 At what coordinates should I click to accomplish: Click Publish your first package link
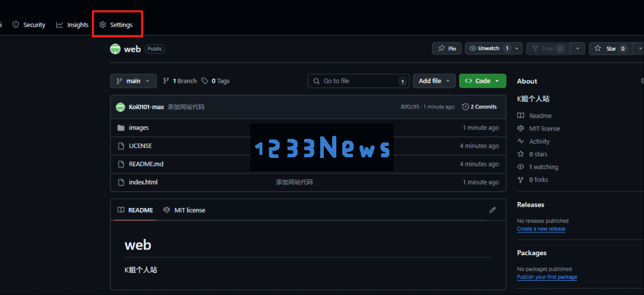click(x=547, y=277)
